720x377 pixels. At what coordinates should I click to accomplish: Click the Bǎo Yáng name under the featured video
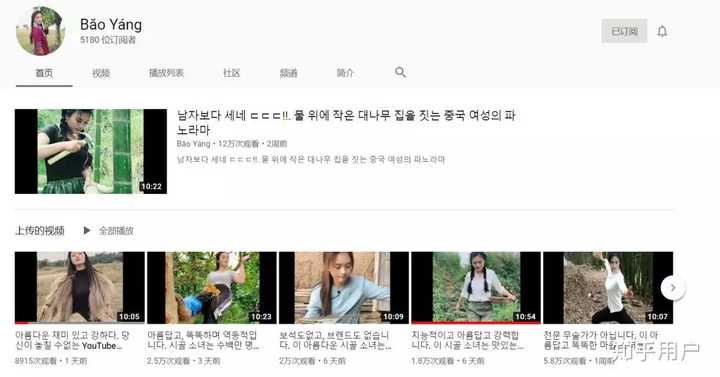[x=193, y=144]
